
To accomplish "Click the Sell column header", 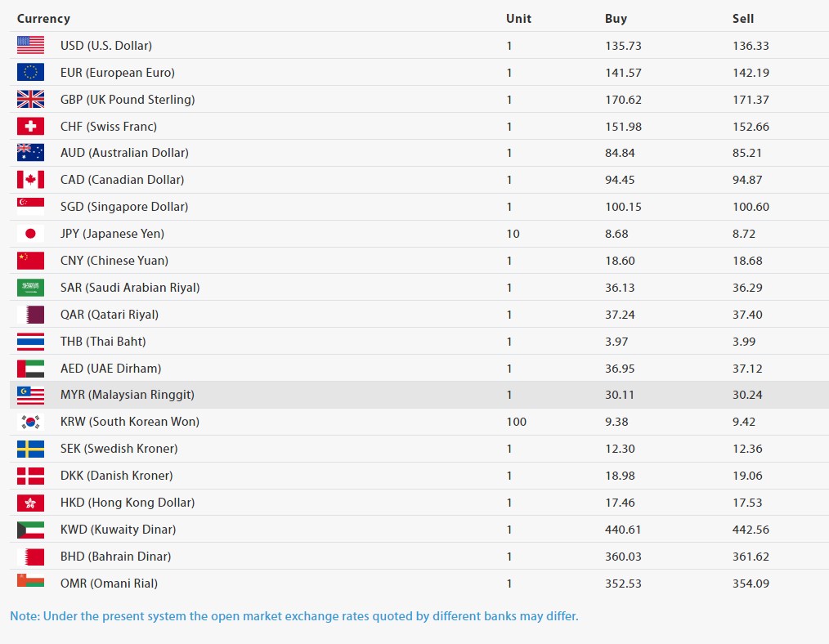I will [x=743, y=19].
